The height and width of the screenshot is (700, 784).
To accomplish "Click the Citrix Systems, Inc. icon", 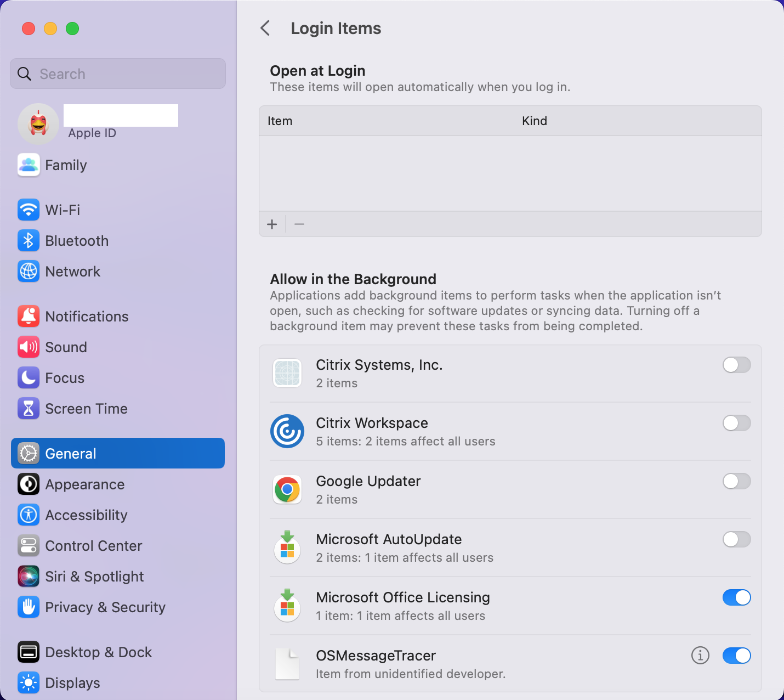I will click(x=287, y=373).
